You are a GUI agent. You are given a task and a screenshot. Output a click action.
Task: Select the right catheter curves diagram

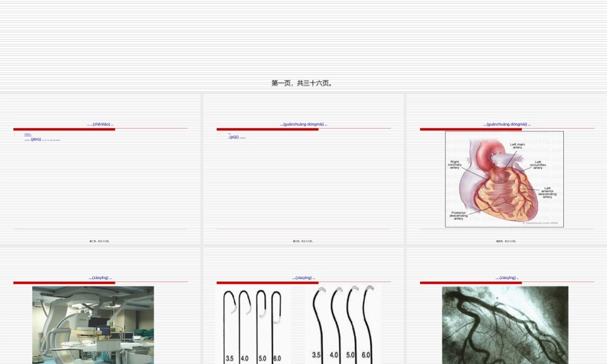click(x=343, y=325)
